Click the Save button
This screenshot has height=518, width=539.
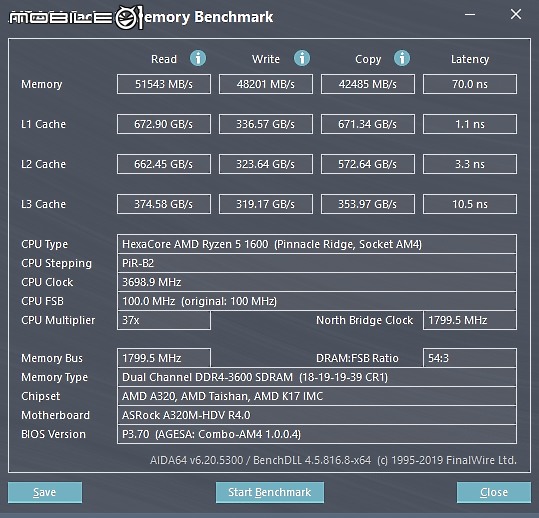(45, 492)
